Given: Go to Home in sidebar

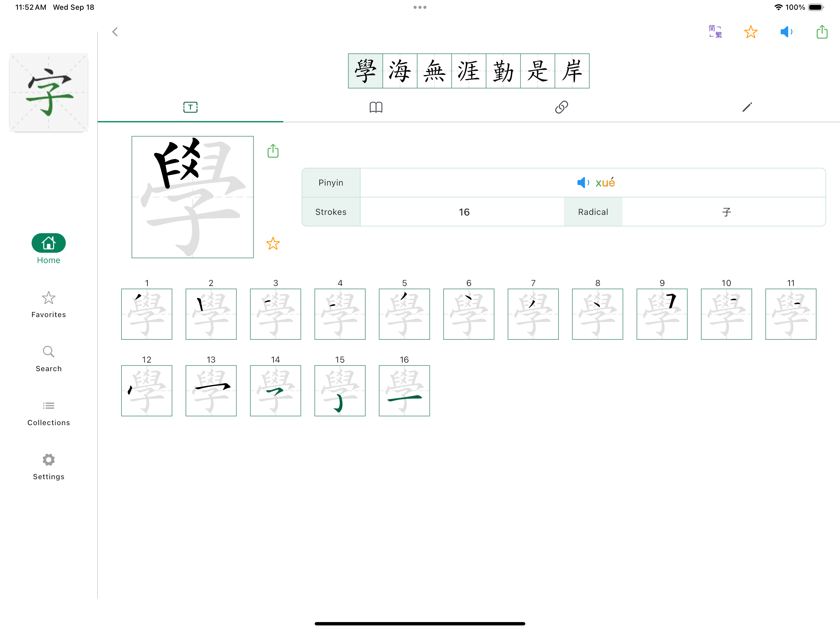Looking at the screenshot, I should point(49,249).
